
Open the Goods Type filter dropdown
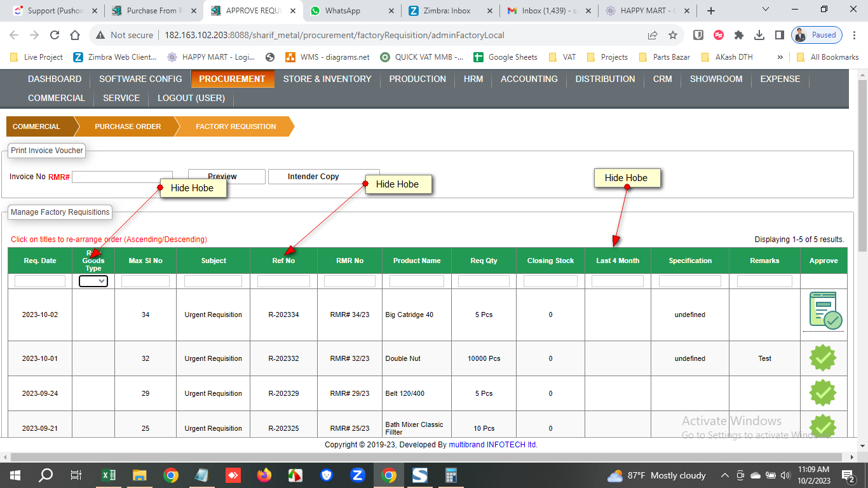pos(93,281)
